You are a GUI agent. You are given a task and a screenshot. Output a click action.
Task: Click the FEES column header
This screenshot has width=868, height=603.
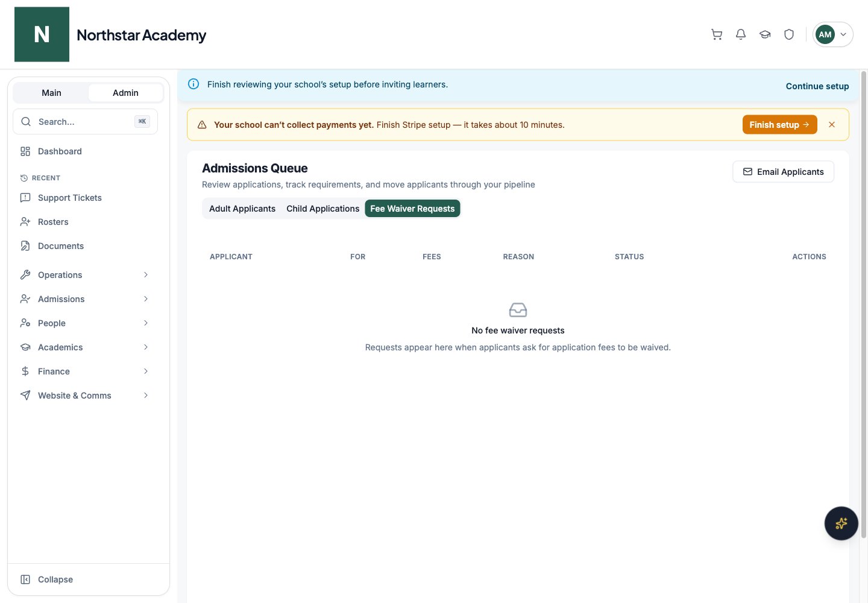click(x=432, y=257)
